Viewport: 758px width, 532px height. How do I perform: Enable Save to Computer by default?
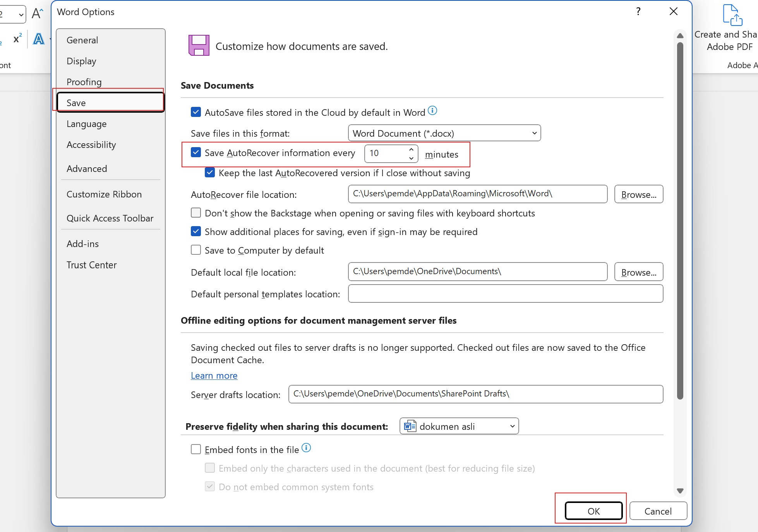click(196, 250)
